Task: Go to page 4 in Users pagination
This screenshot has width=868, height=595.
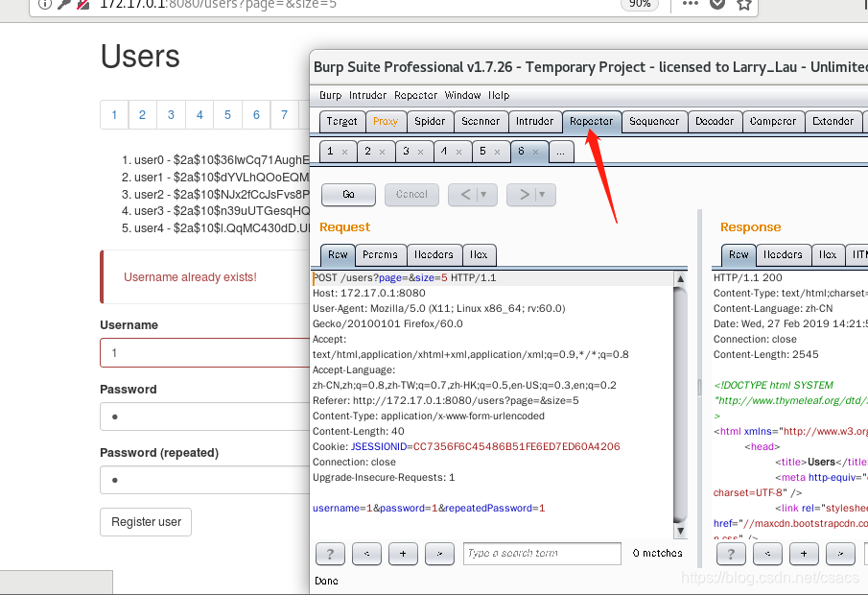Action: (199, 114)
